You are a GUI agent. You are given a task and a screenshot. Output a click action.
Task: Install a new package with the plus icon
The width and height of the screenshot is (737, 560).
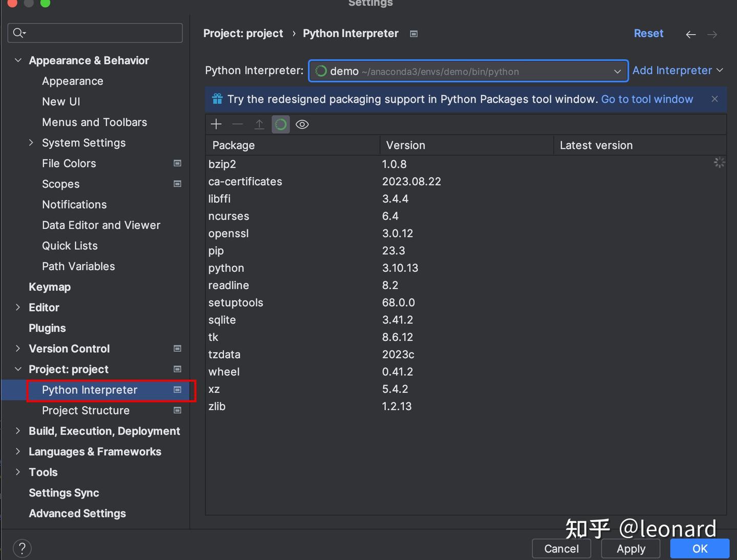click(216, 124)
